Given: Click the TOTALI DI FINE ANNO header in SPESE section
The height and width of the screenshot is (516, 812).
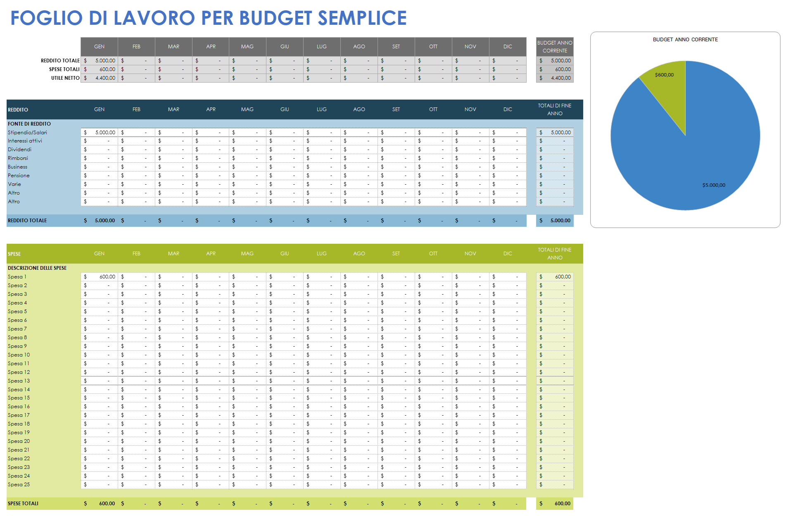Looking at the screenshot, I should pos(555,254).
